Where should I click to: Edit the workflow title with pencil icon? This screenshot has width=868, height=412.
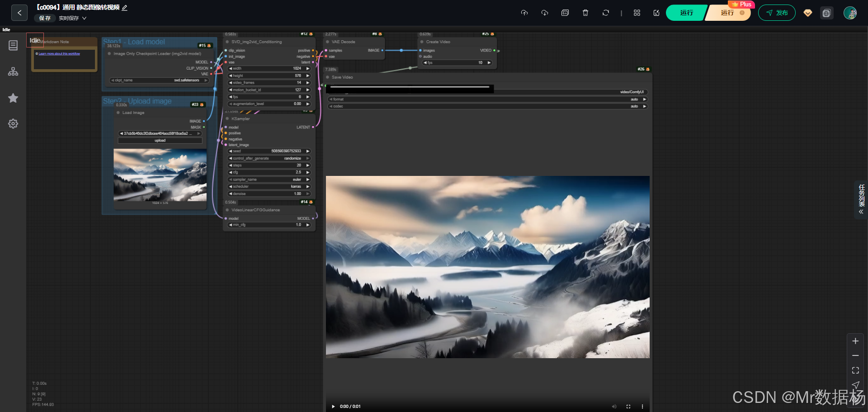pyautogui.click(x=125, y=8)
